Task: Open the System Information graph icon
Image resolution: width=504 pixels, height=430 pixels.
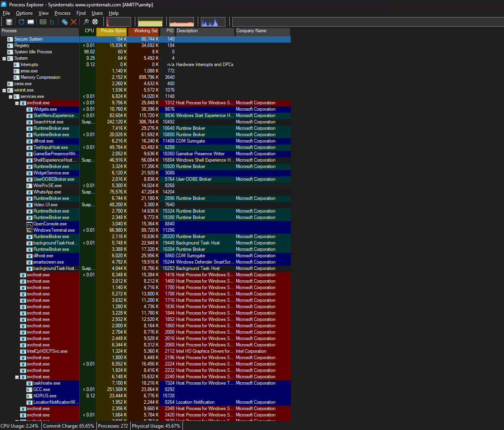Action: 43,22
